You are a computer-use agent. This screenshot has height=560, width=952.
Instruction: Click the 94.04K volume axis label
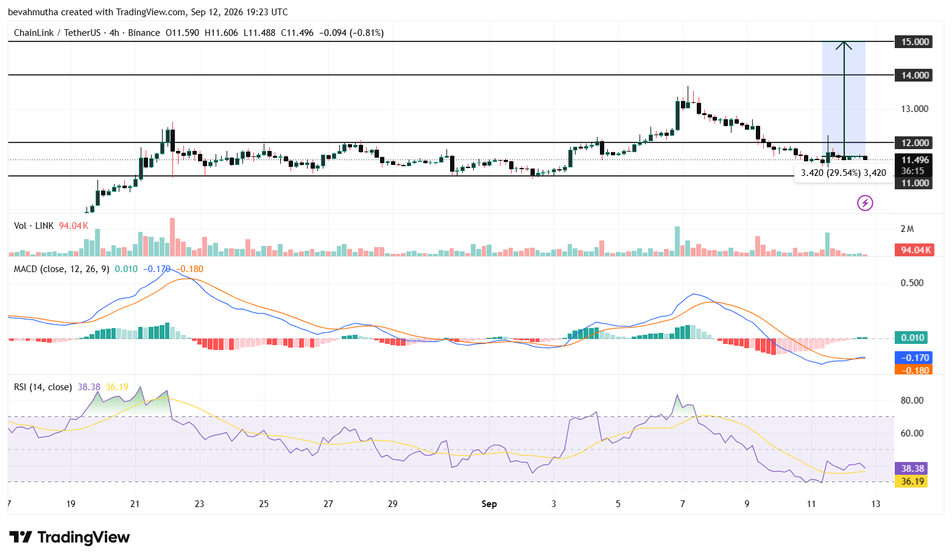(x=915, y=250)
